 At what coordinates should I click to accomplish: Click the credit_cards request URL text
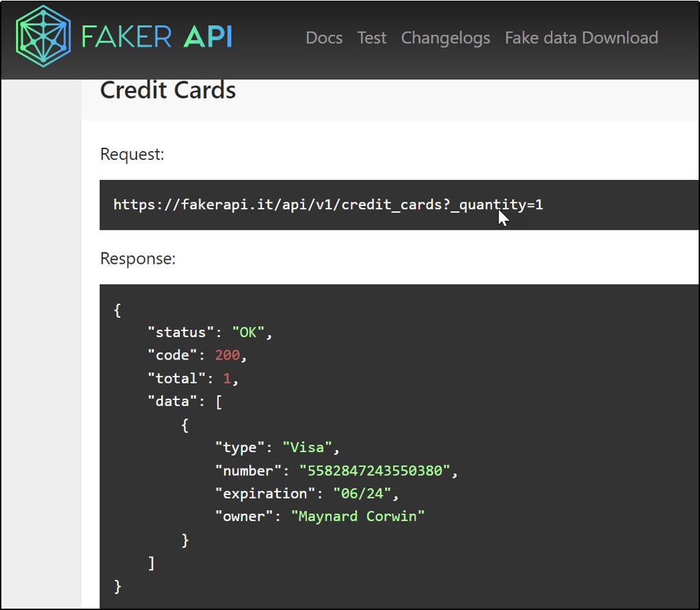tap(328, 205)
